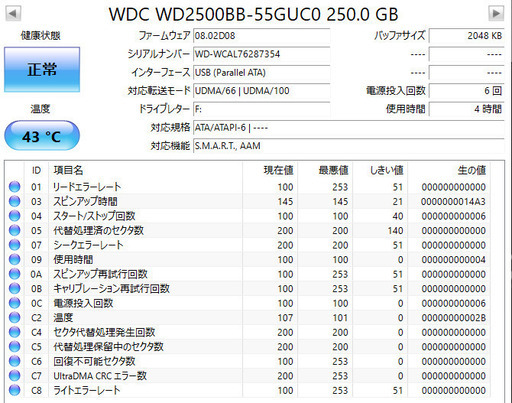Click the 43 °C temperature button
Viewport: 512px width, 403px height.
(42, 136)
